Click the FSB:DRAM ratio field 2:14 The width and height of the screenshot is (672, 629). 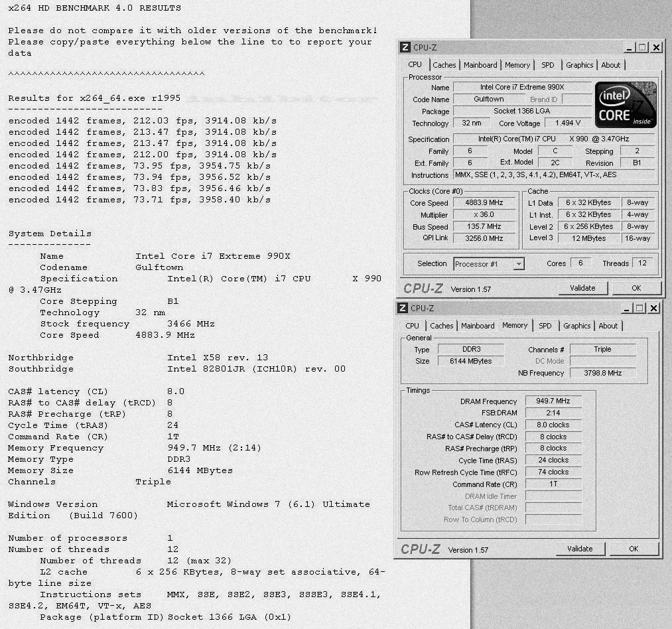tap(553, 413)
